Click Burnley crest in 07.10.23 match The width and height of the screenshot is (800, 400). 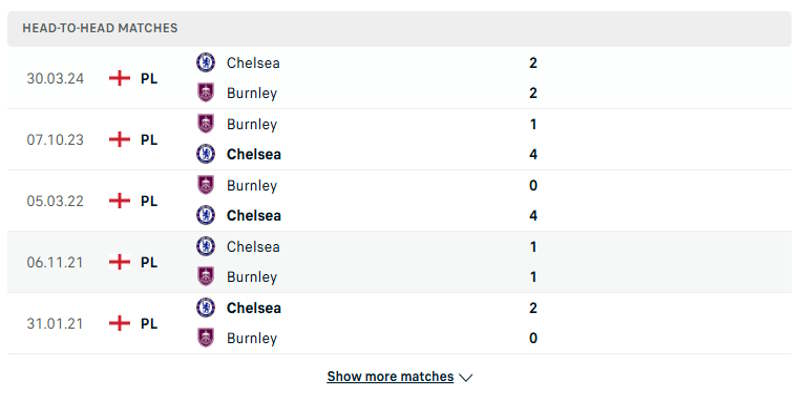pyautogui.click(x=205, y=124)
